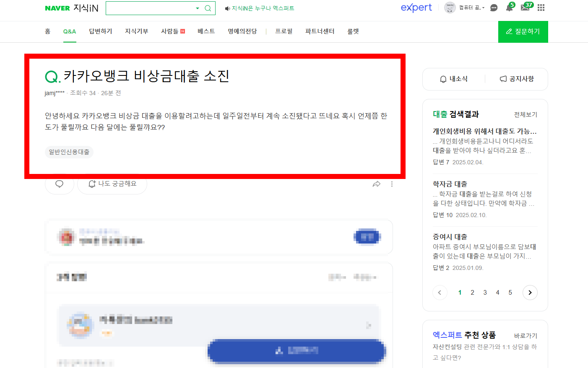Screen dimensions: 588x368
Task: Go to the 베스트 tab
Action: pos(206,31)
